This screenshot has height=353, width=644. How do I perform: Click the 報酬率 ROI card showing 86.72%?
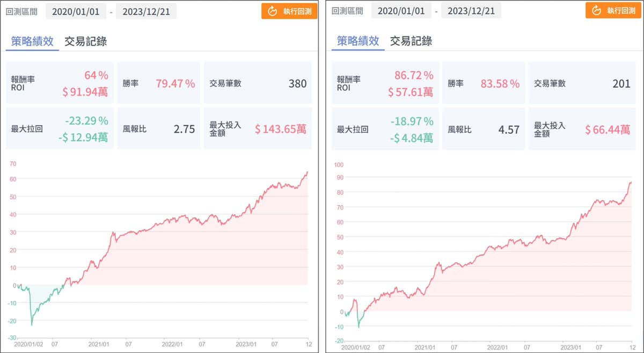[x=383, y=83]
